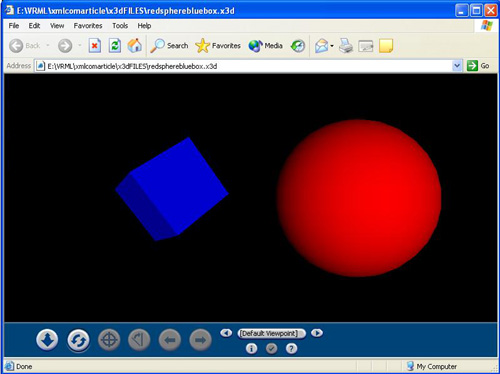This screenshot has height=374, width=500.
Task: Open the Favorites menu
Action: click(88, 26)
